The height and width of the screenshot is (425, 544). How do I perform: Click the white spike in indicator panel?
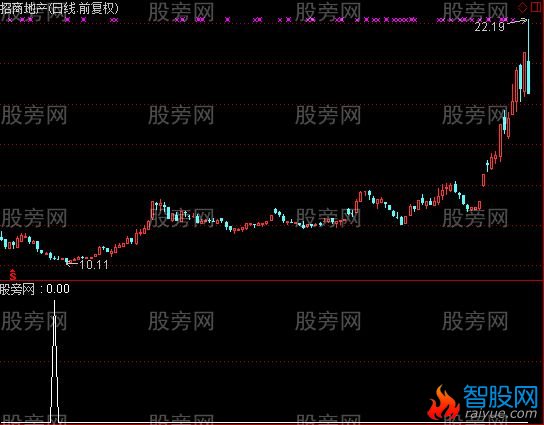coord(54,362)
